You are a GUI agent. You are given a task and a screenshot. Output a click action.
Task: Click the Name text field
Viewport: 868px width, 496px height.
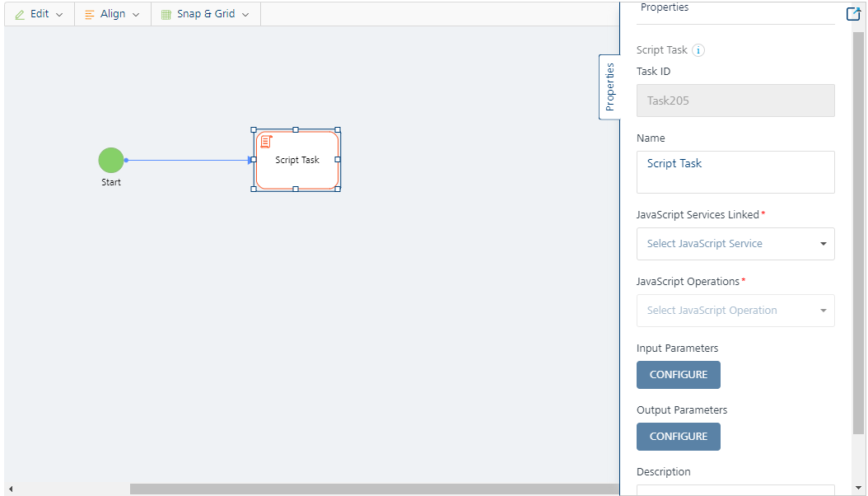735,171
